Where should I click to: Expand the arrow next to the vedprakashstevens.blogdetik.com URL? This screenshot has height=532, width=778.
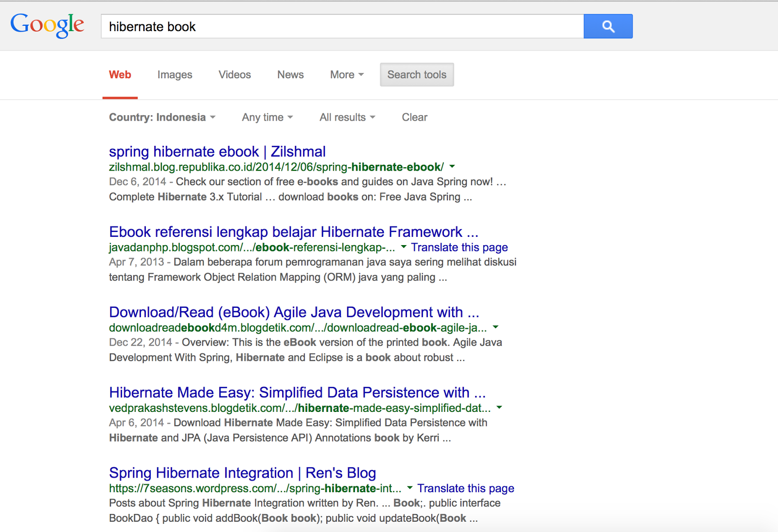pos(499,408)
